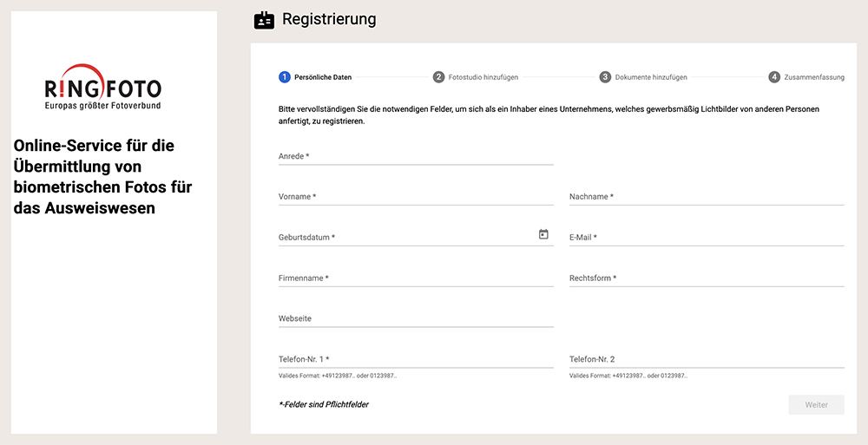Click the Weiter button
The image size is (868, 445).
coord(817,404)
